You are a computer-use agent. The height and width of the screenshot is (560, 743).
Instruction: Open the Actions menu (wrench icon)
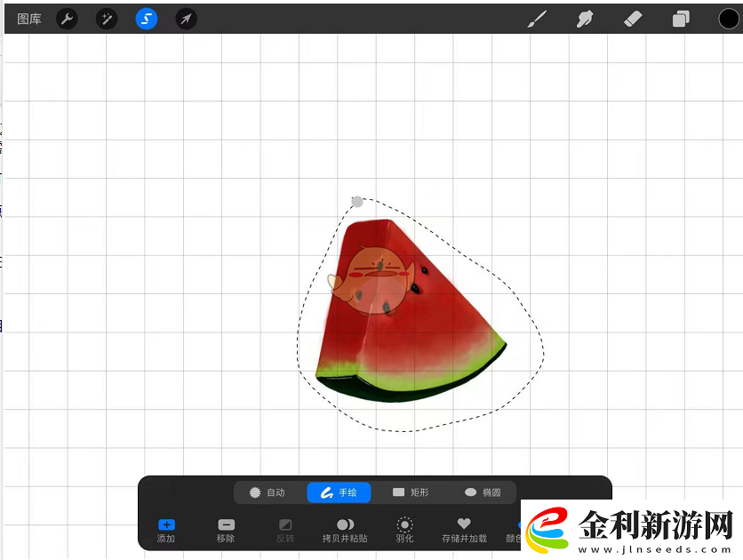pos(67,19)
